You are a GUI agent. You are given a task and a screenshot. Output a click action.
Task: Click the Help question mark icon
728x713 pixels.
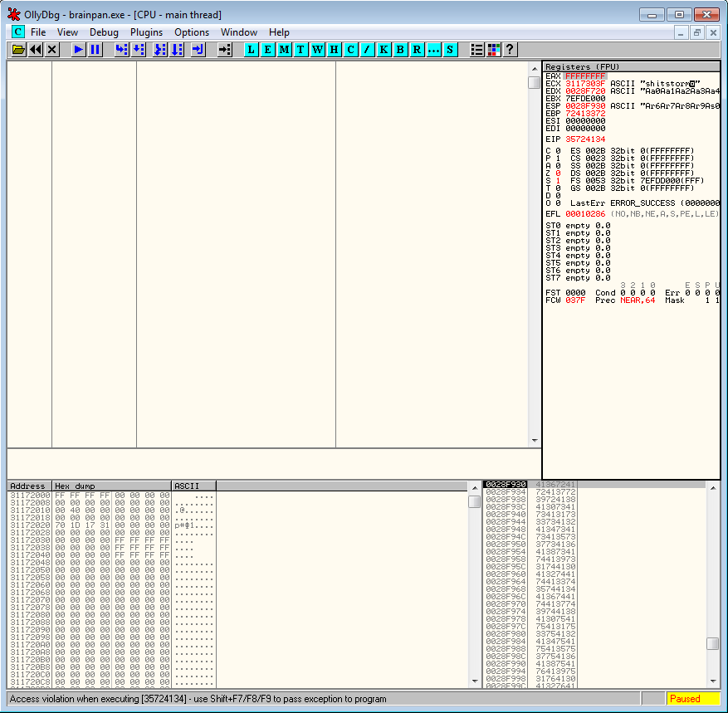tap(510, 49)
